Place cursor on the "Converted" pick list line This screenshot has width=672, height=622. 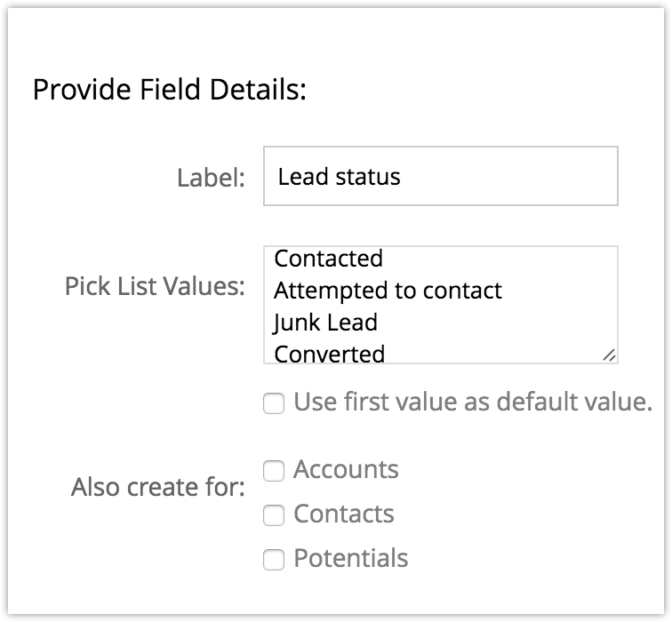coord(329,354)
